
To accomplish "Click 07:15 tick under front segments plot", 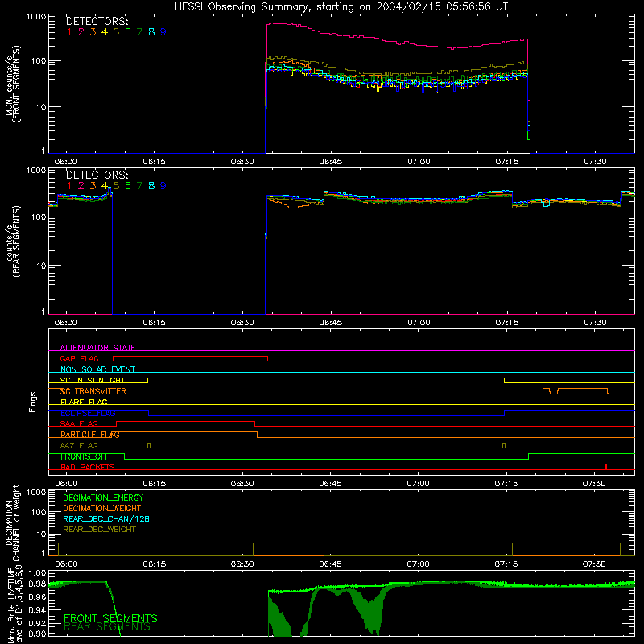I will (507, 162).
